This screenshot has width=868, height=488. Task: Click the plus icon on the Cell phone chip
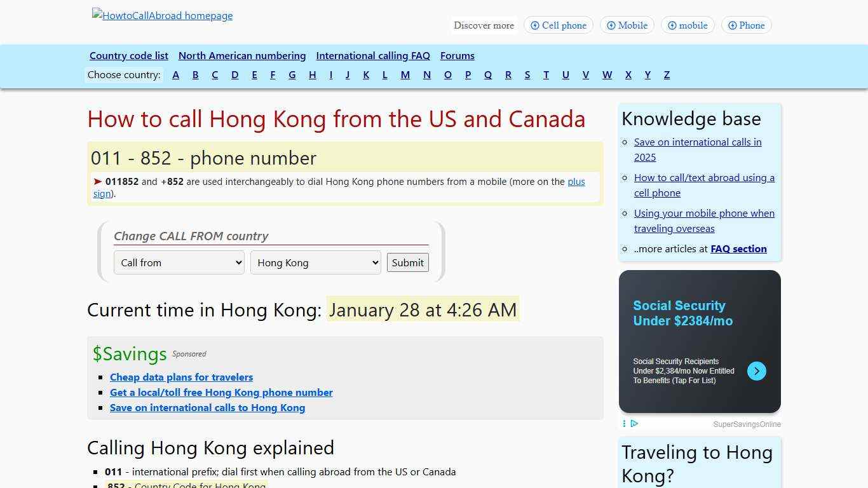(x=534, y=25)
